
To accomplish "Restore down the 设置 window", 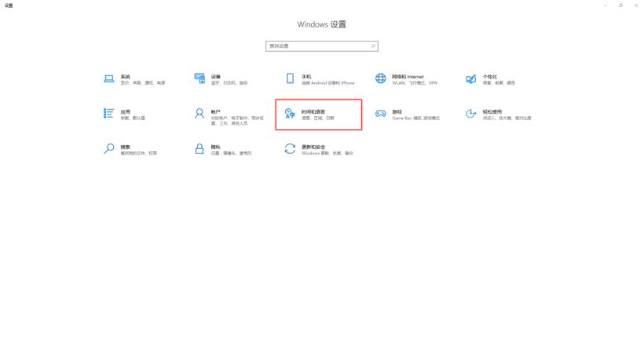I will [x=620, y=5].
